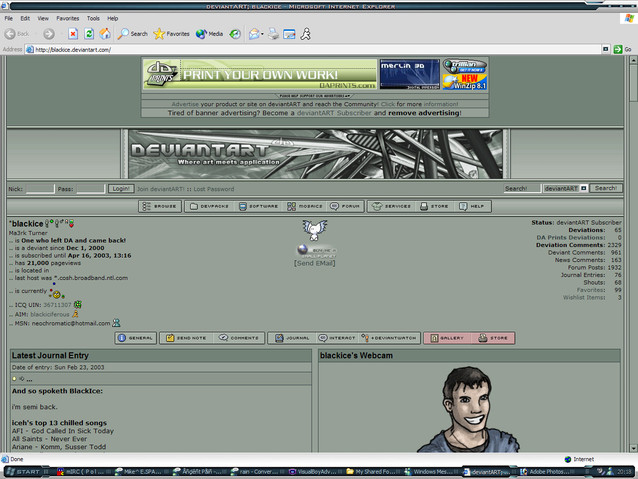
Task: Open the Interact profile button
Action: coord(337,338)
